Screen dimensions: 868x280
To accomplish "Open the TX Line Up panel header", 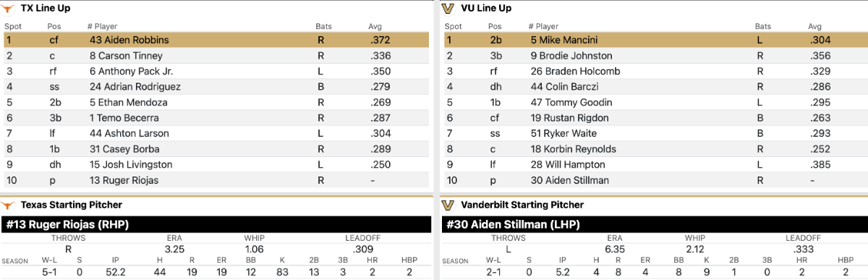I will point(216,8).
